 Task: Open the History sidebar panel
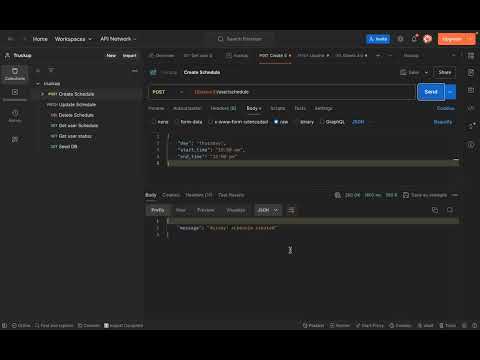pyautogui.click(x=15, y=115)
